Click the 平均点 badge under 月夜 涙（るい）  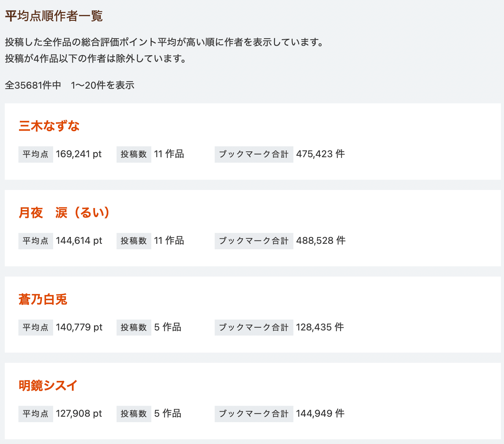(x=35, y=241)
